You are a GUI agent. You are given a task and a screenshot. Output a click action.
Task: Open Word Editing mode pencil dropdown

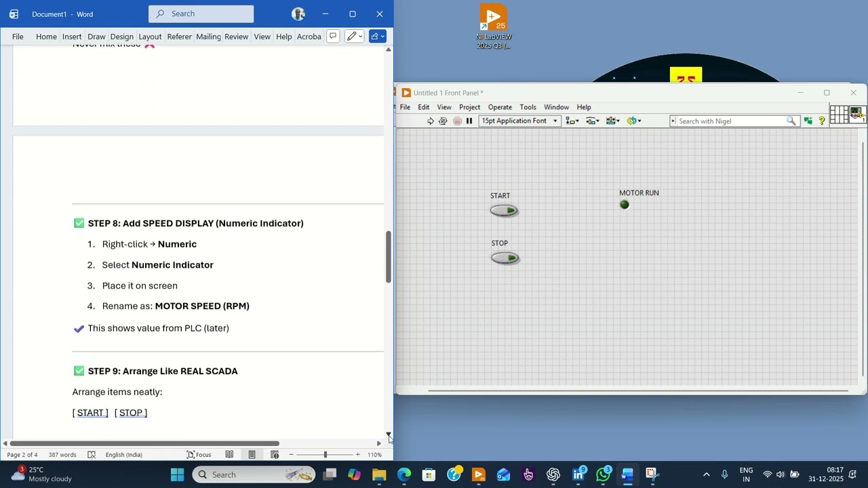tap(354, 37)
